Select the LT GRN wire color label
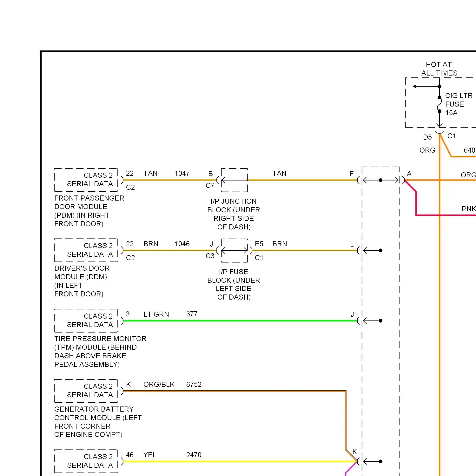Image resolution: width=476 pixels, height=476 pixels. pos(156,314)
